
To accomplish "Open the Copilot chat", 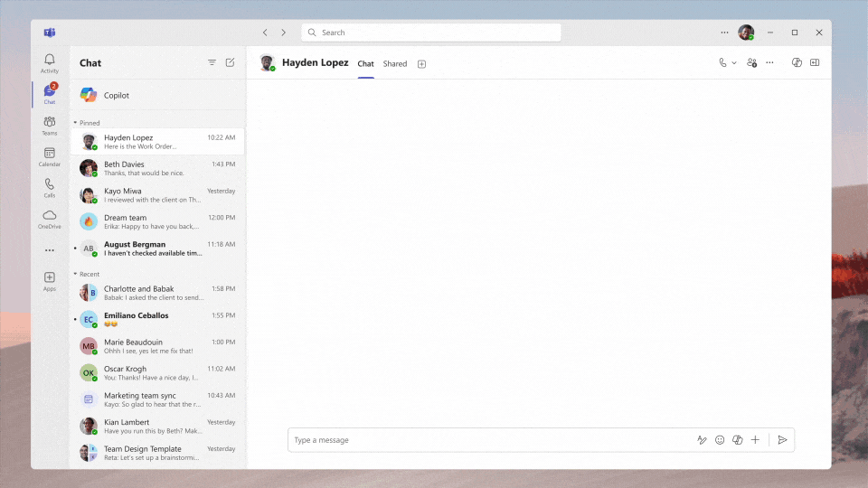I will (116, 95).
